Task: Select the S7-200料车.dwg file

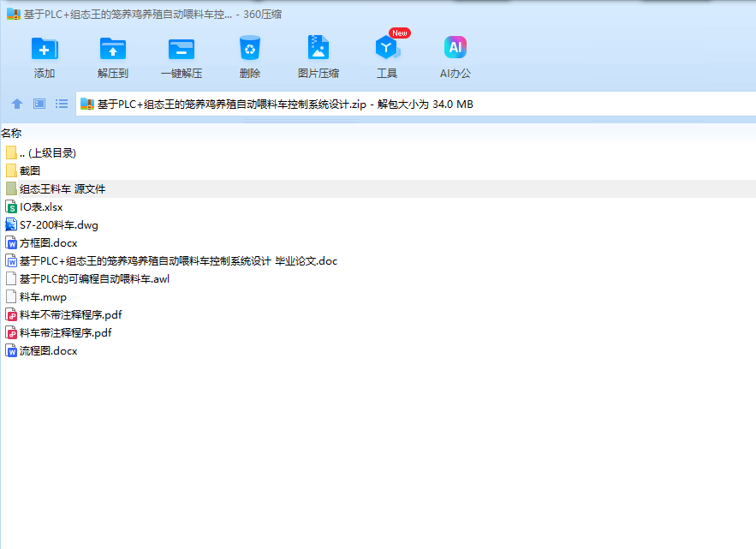Action: 378,224
